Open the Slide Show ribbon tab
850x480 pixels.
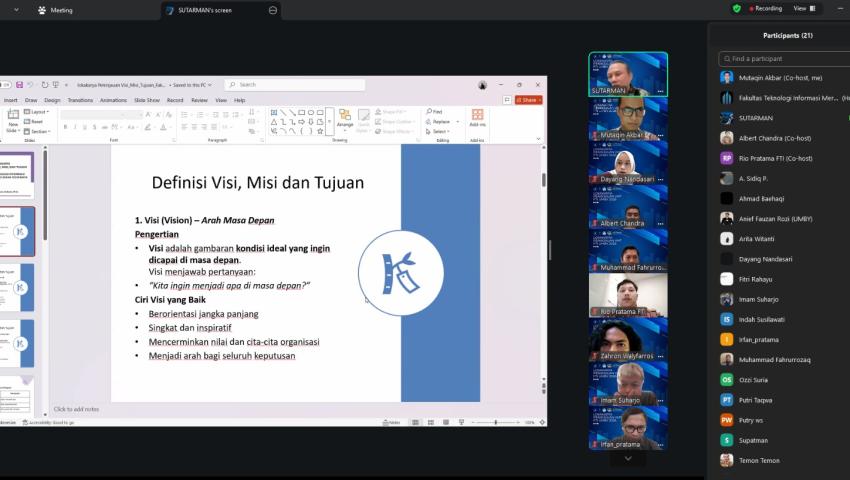(147, 100)
